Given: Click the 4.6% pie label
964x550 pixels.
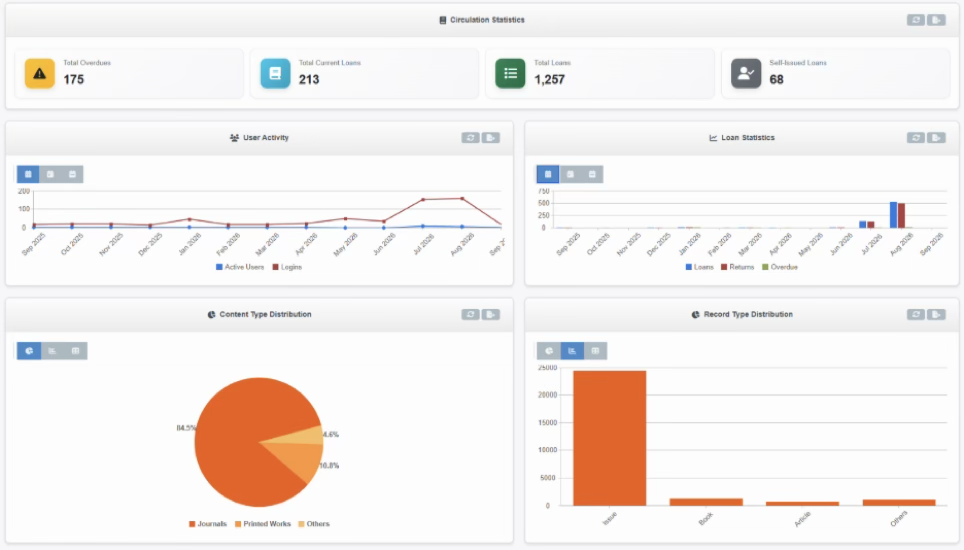Looking at the screenshot, I should [331, 434].
